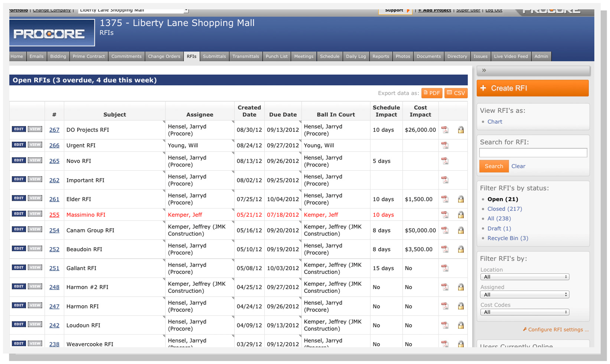Viewport: 610px width, 364px height.
Task: Click lock icon on Canam Group RFI row
Action: [461, 230]
